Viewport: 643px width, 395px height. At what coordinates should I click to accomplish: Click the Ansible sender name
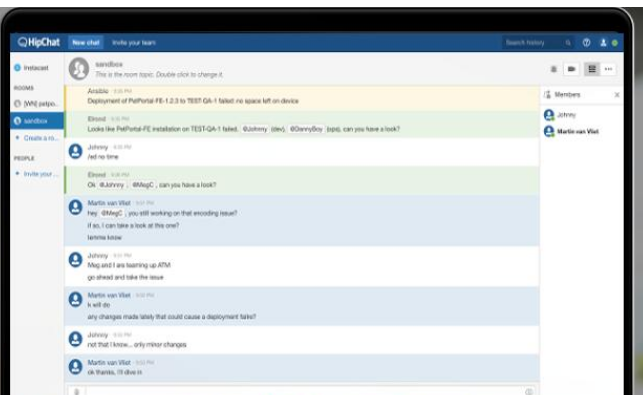point(98,91)
